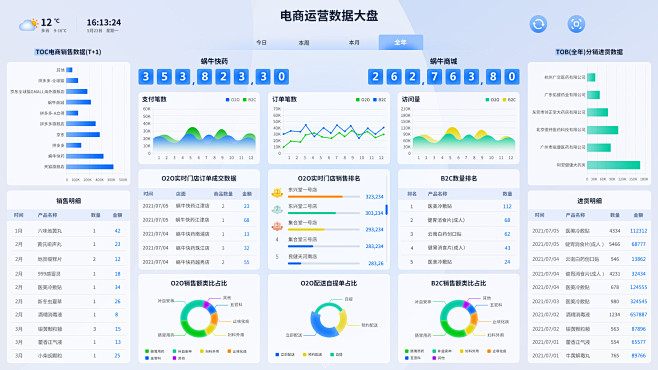Image resolution: width=658 pixels, height=370 pixels.
Task: Click the 电商运营数据大盘 dashboard title
Action: tap(329, 16)
